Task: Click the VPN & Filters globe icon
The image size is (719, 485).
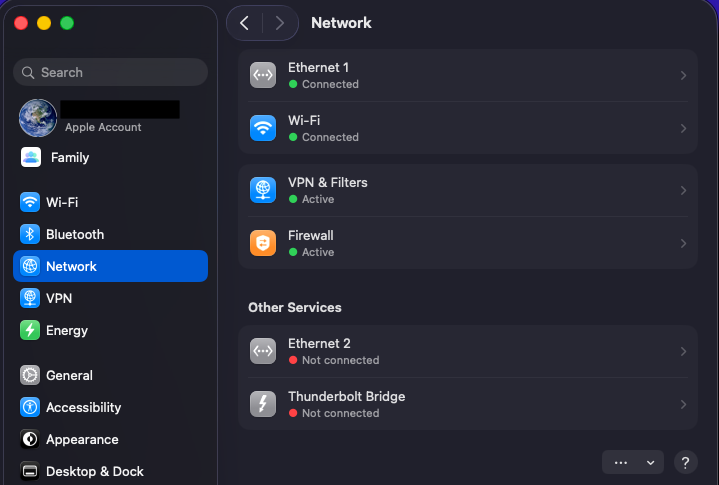Action: [x=263, y=190]
